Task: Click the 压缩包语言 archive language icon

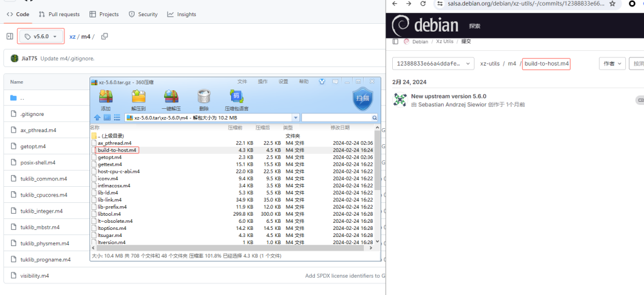Action: pos(236,97)
